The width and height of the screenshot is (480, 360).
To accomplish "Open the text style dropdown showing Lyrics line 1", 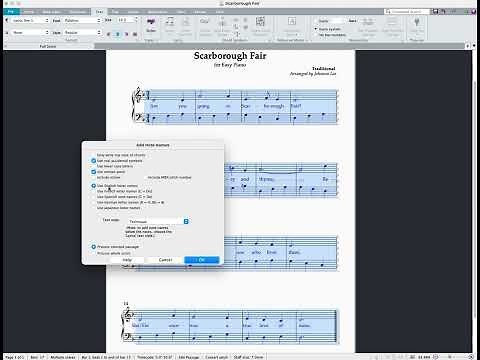I will 29,20.
